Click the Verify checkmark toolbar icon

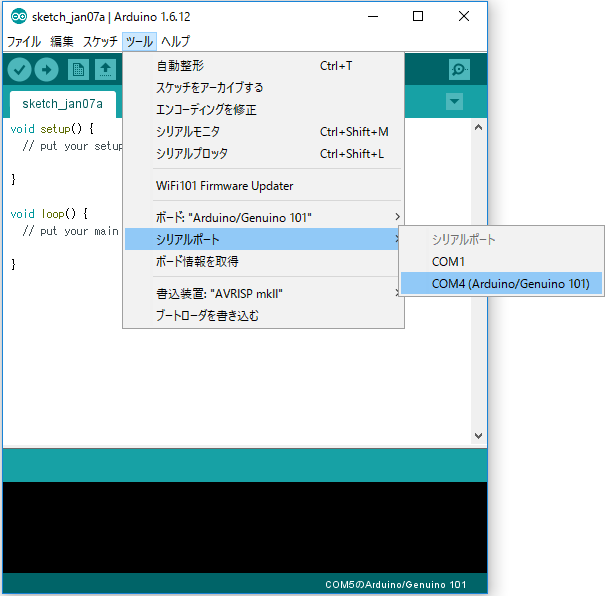pos(19,70)
